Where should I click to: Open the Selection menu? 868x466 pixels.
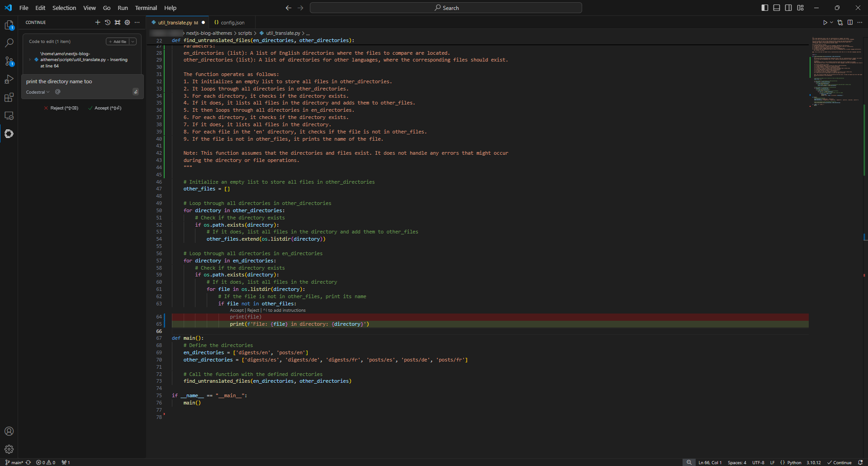point(64,8)
